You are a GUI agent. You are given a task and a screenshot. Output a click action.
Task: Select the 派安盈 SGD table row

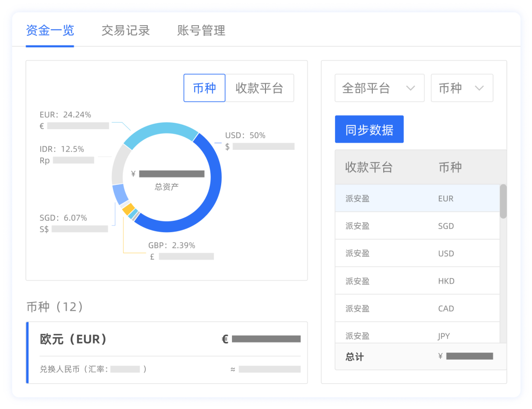[417, 226]
